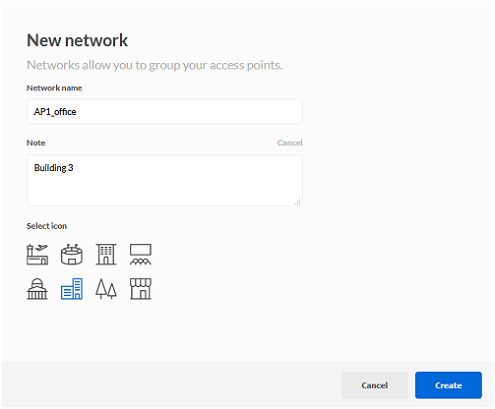Click the Network name label
Screen dimensions: 495x409
coord(54,88)
